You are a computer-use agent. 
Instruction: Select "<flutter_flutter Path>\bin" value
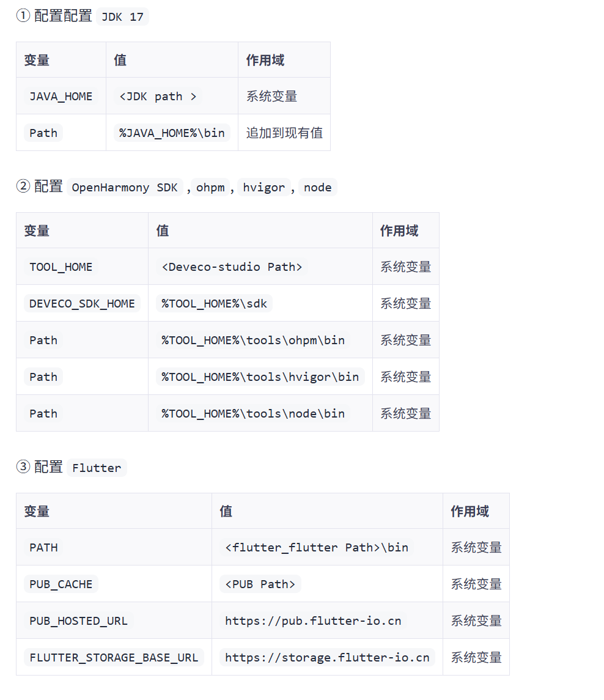(317, 547)
